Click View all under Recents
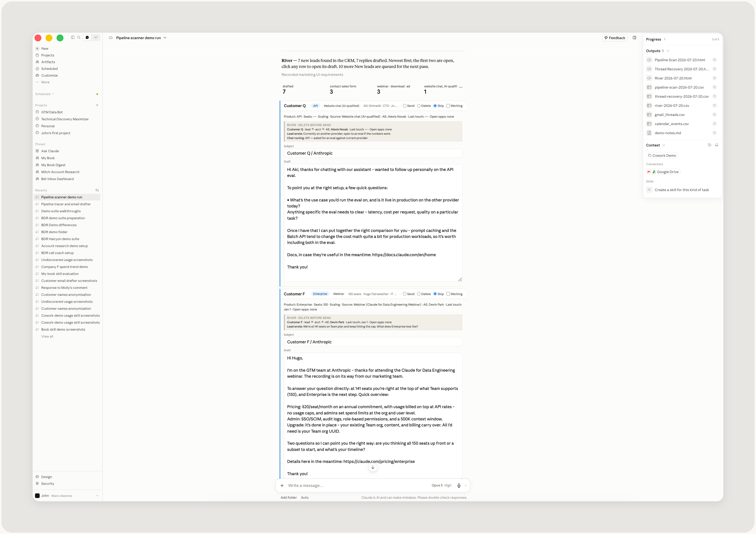The width and height of the screenshot is (756, 534). coord(47,337)
